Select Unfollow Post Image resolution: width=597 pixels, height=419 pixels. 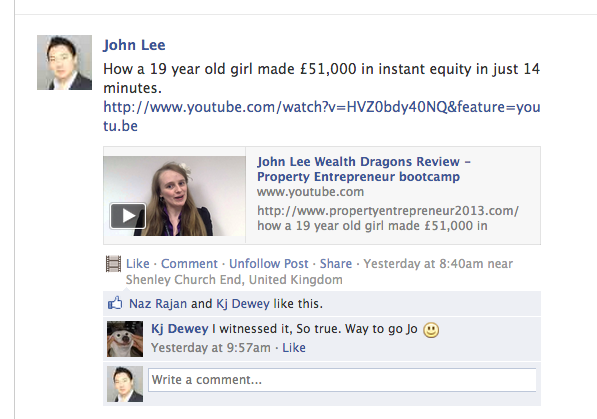268,264
